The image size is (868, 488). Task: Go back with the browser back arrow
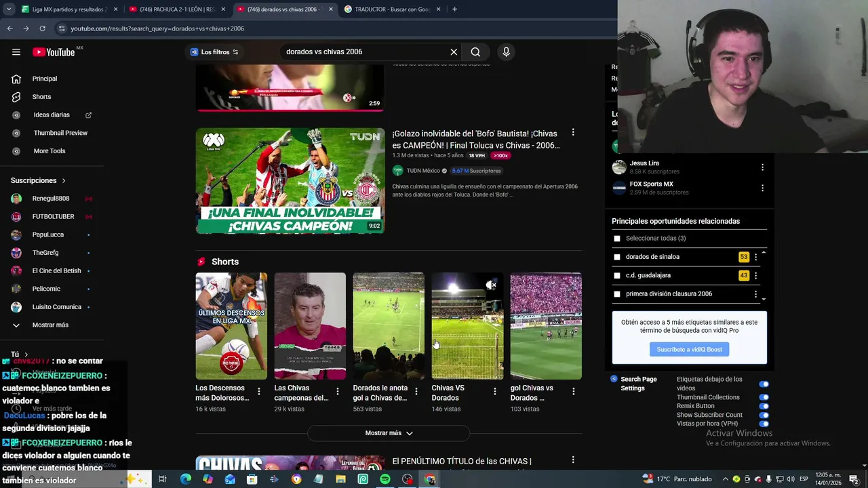click(x=9, y=28)
